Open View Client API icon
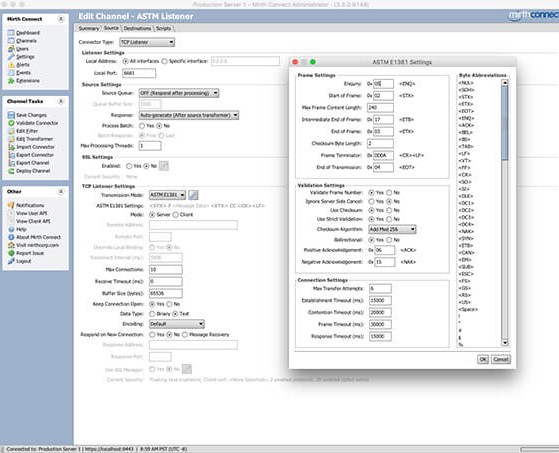Image resolution: width=559 pixels, height=453 pixels. click(11, 221)
